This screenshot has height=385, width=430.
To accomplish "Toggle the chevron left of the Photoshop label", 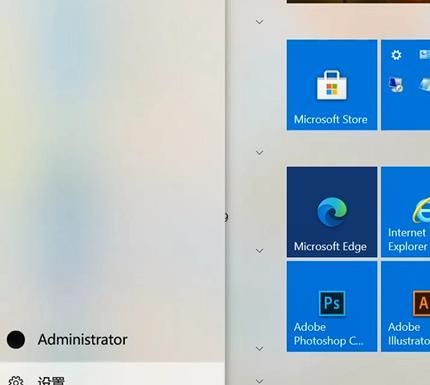I will [x=259, y=349].
